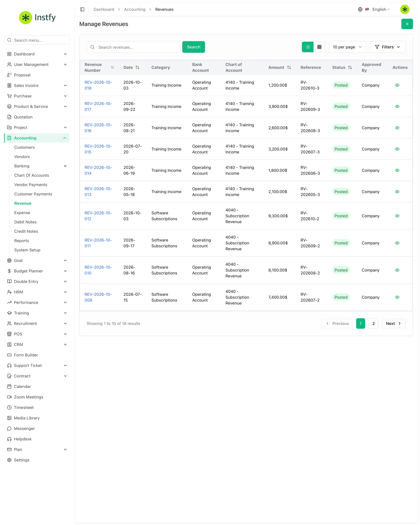Open the Settings gear in sidebar
Screen dimensions: 420x525
tap(9, 460)
